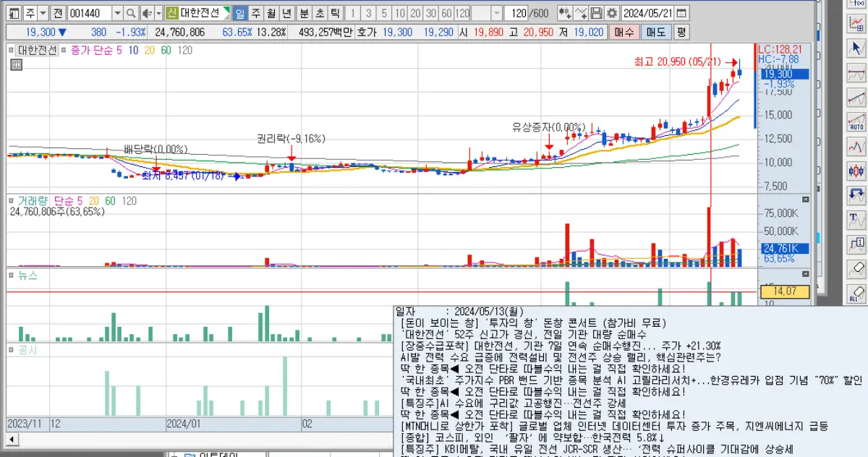Select the text T annotation tool
Image resolution: width=868 pixels, height=457 pixels.
pyautogui.click(x=857, y=220)
